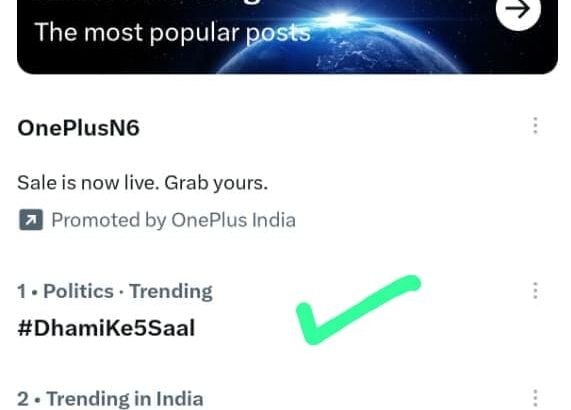Select 1 Politics Trending category label
Image resolution: width=571 pixels, height=410 pixels.
point(115,291)
